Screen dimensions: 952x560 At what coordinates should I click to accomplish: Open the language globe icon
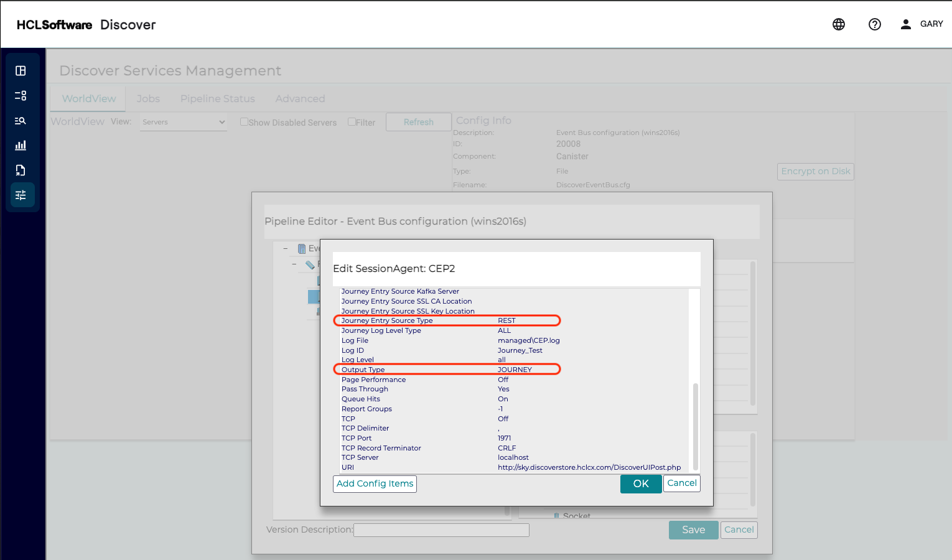[839, 24]
